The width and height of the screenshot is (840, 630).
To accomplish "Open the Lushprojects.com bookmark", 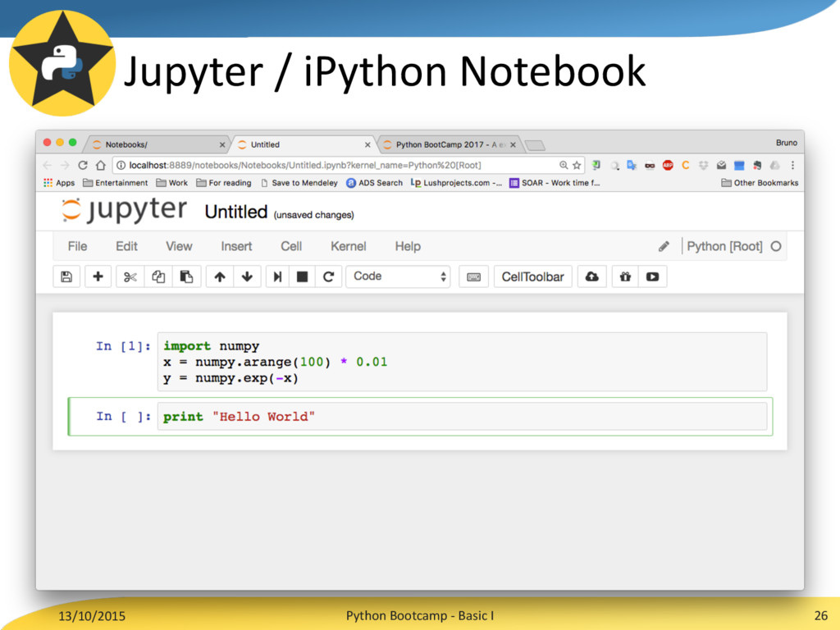I will (456, 183).
